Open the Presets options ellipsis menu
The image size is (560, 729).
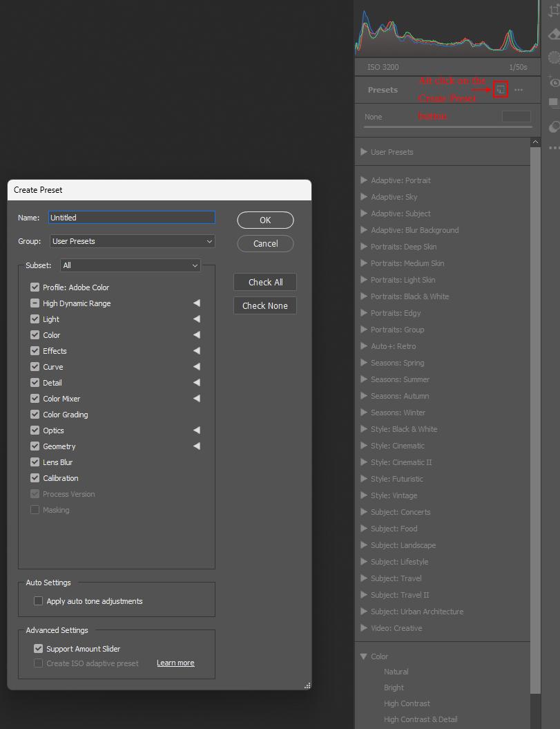pos(519,90)
